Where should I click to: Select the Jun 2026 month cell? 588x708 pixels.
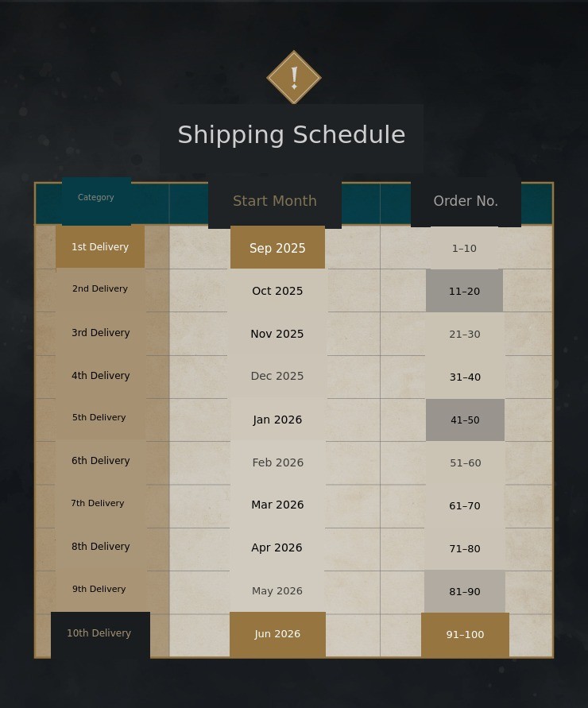277,634
